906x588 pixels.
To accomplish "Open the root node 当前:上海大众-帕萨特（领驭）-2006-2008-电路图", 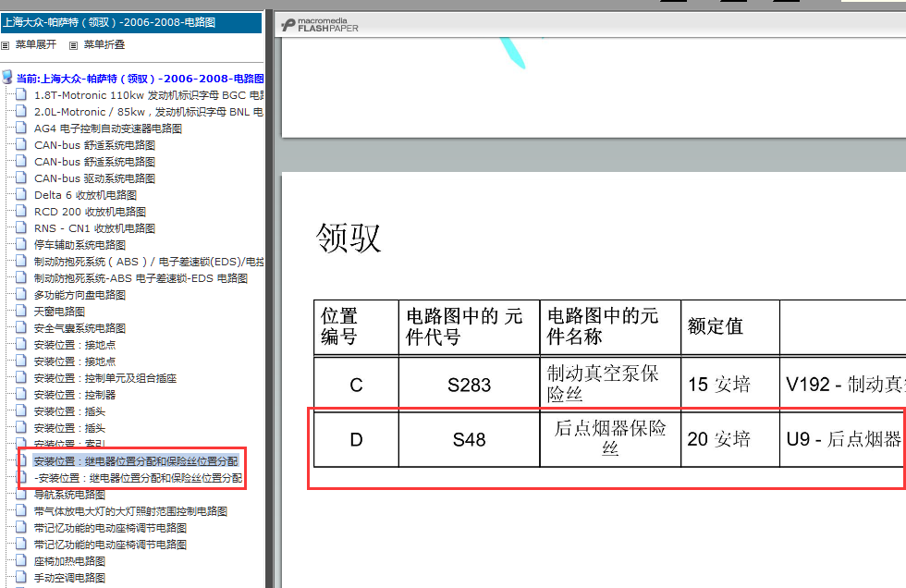I will click(x=140, y=79).
